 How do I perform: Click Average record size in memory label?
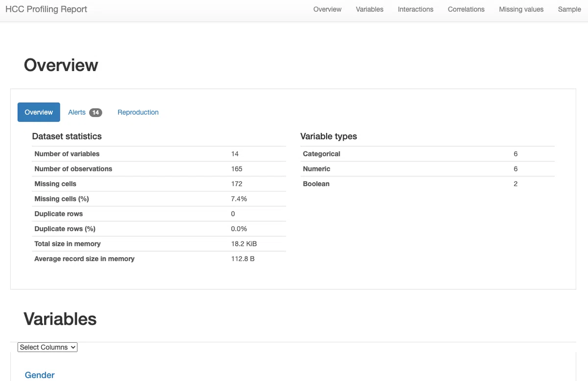point(84,259)
